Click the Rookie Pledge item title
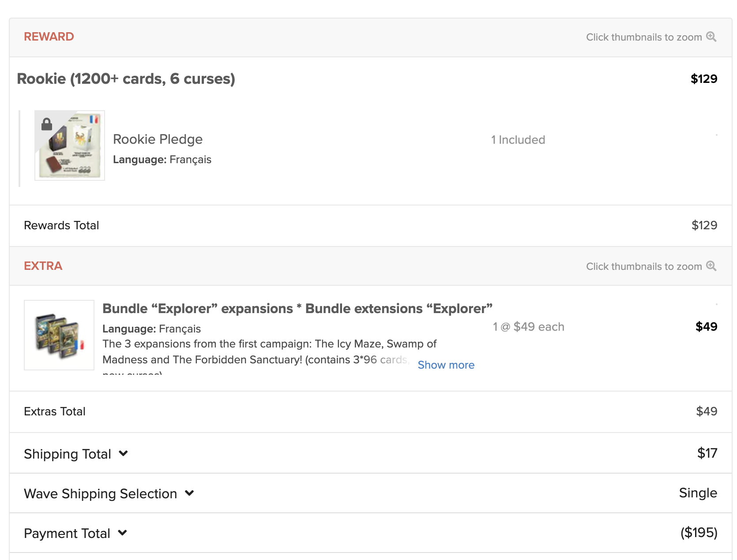 click(x=158, y=139)
